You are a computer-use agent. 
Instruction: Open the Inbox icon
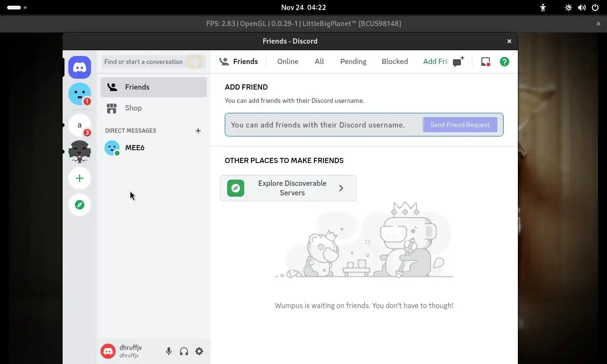486,62
